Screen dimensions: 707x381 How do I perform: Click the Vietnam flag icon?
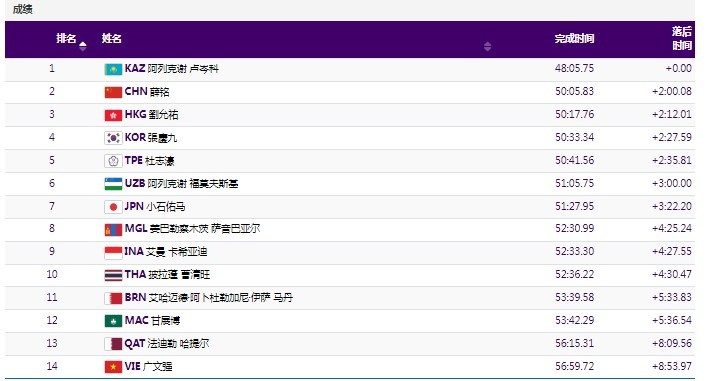[113, 367]
